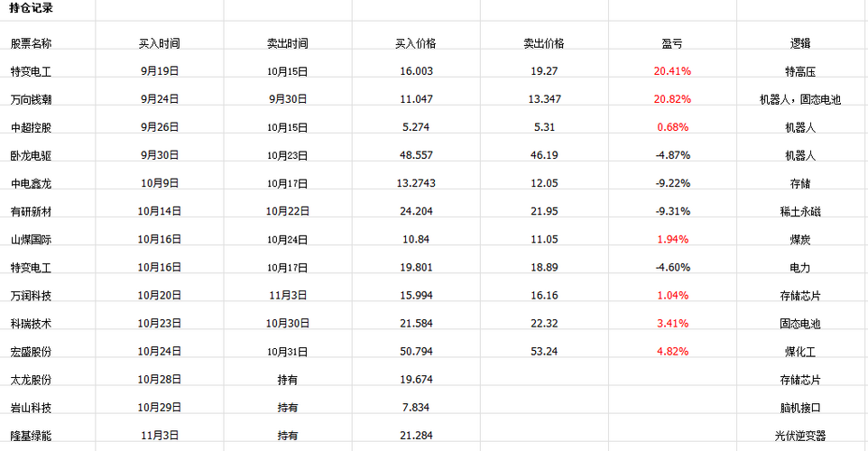Select the 万向钱潮 stock name cell
Screen dimensions: 868x451
coord(31,99)
